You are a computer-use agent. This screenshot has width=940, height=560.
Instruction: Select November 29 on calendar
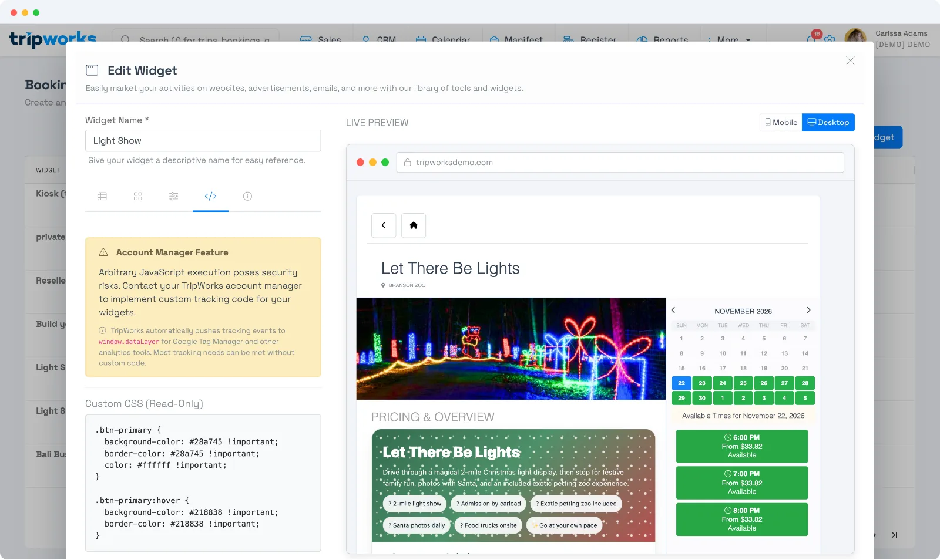tap(681, 398)
